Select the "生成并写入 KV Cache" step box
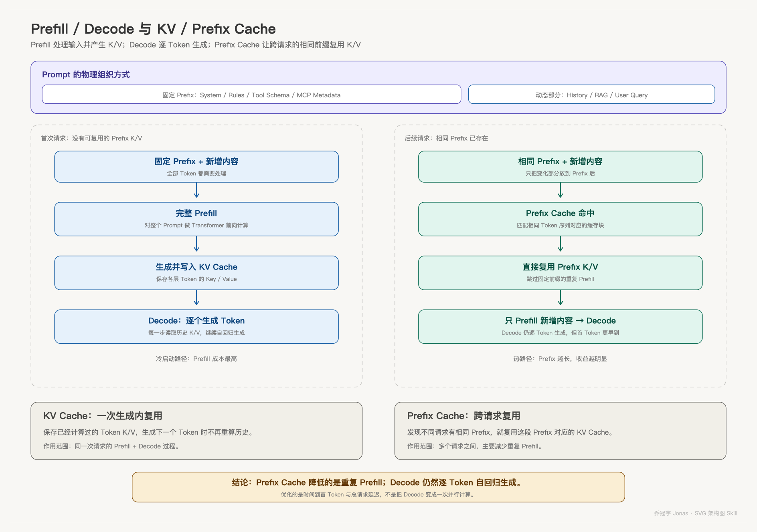757x532 pixels. tap(196, 273)
